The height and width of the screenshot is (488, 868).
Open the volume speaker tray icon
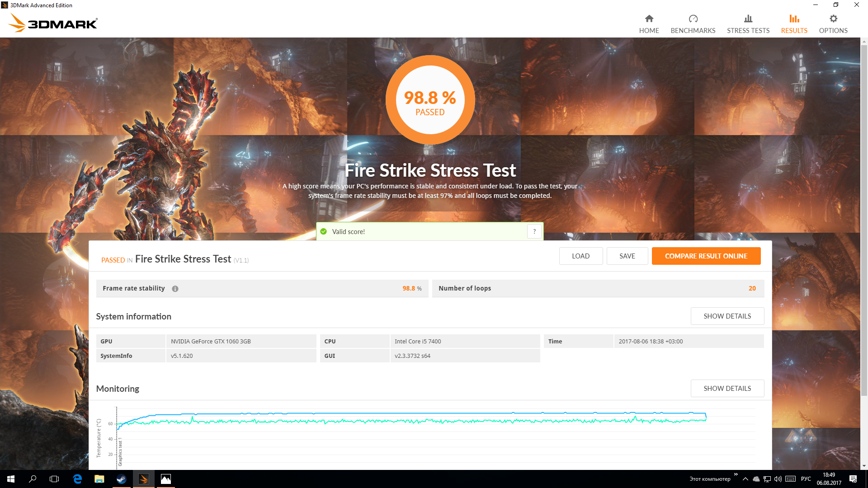[x=778, y=479]
